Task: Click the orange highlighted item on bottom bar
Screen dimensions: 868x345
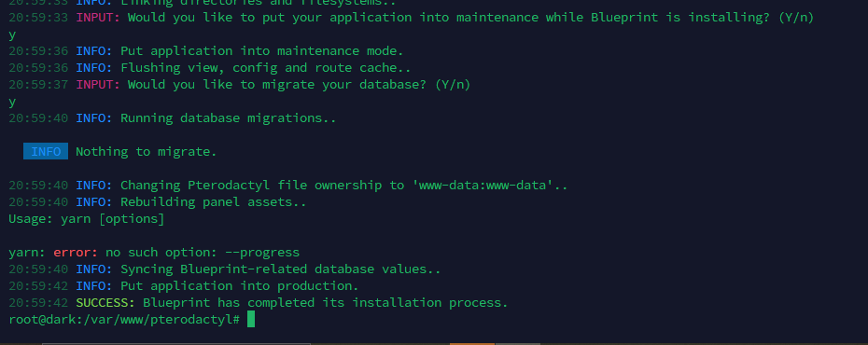Action: click(x=472, y=343)
